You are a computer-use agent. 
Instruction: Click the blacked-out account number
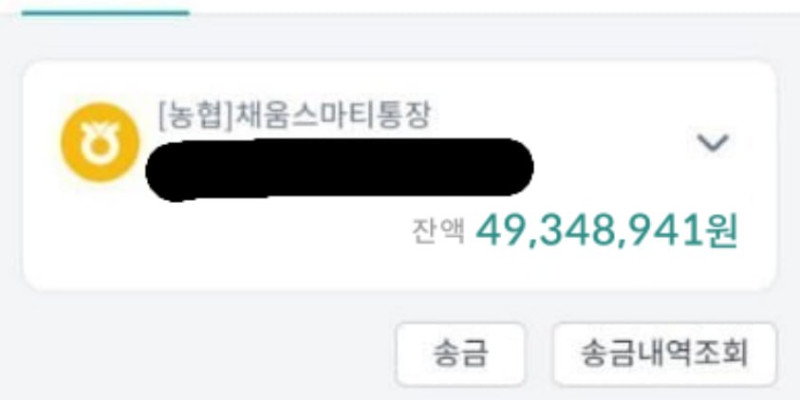(x=339, y=168)
